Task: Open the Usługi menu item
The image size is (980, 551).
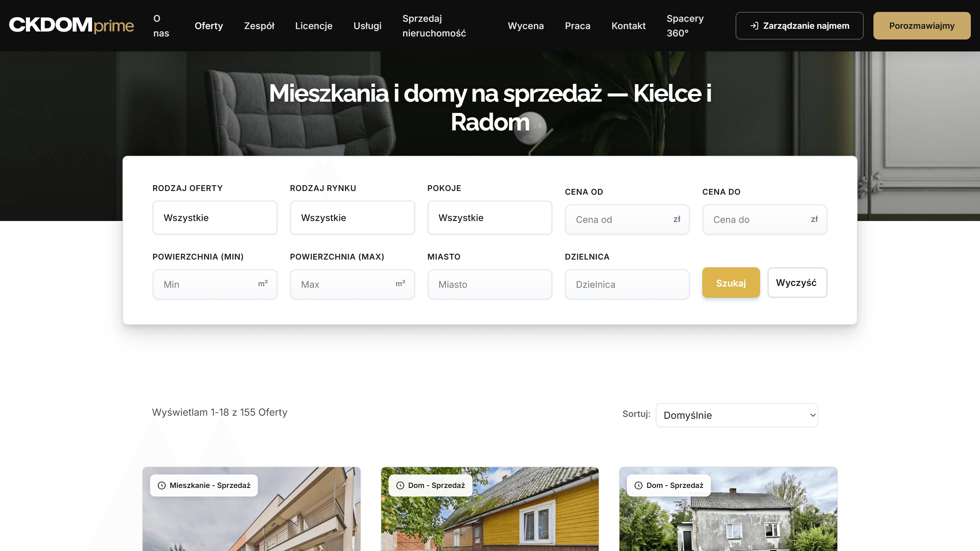Action: coord(367,25)
